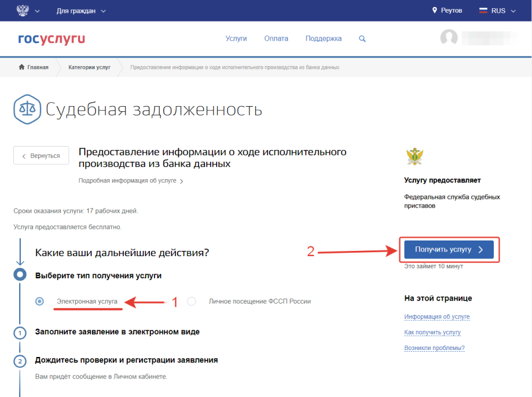532x397 pixels.
Task: Open the RUS language dropdown
Action: 497,10
